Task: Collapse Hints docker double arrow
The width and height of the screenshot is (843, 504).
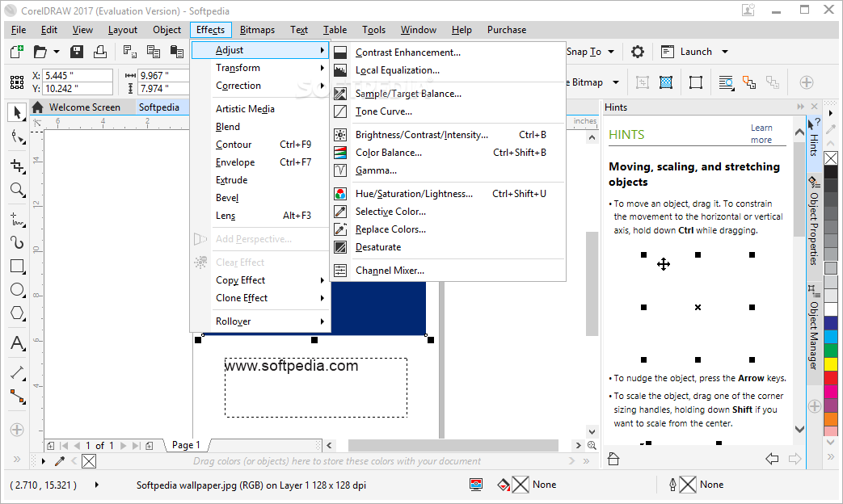Action: [800, 107]
